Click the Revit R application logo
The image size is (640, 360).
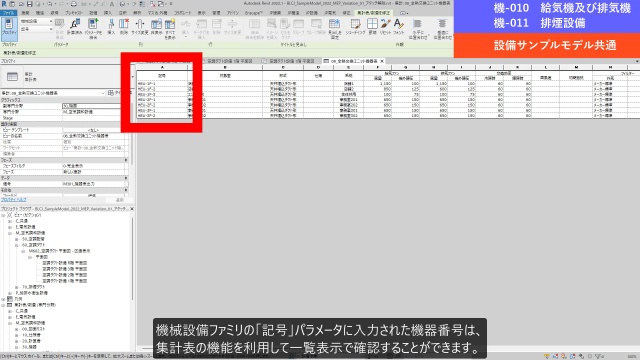(4, 4)
